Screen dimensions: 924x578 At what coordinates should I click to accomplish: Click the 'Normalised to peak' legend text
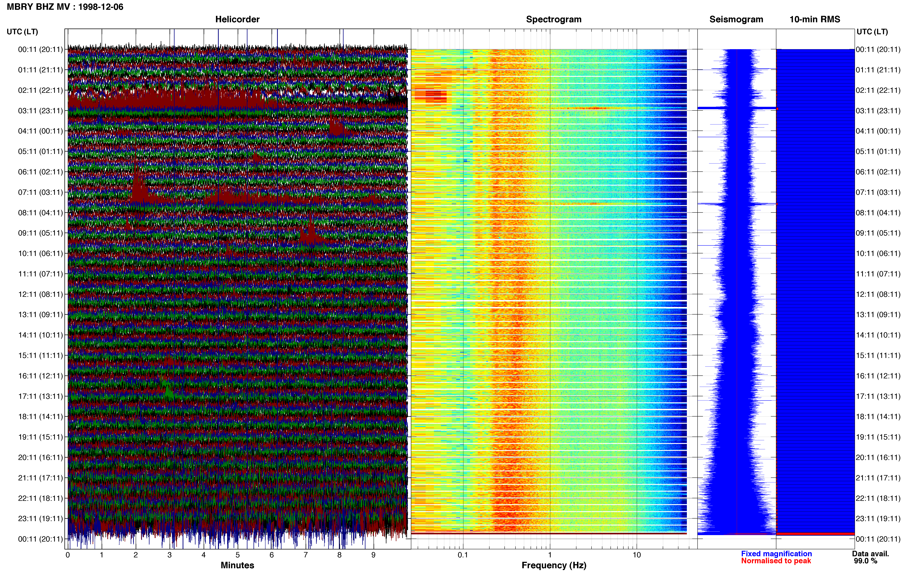click(x=776, y=561)
